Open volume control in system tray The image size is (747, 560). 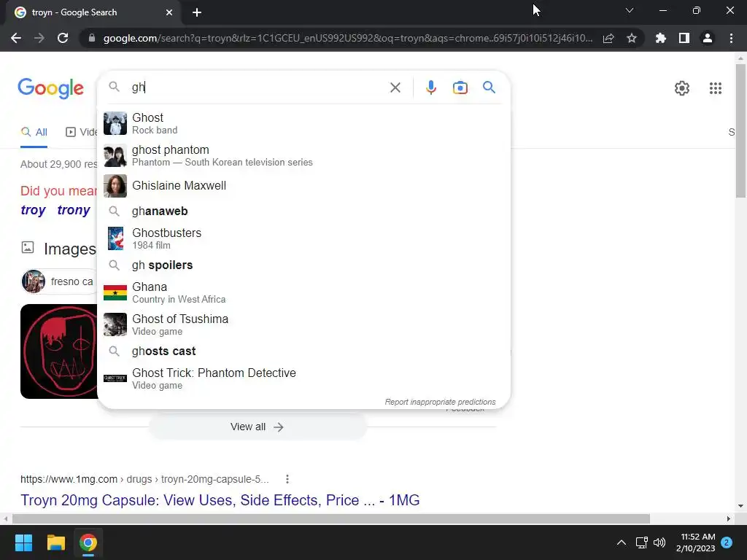tap(659, 542)
